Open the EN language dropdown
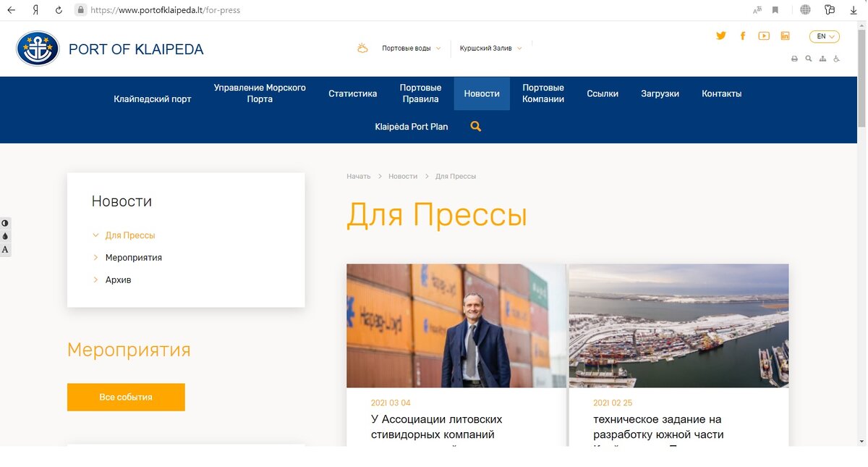Screen dimensions: 868x467 823,35
